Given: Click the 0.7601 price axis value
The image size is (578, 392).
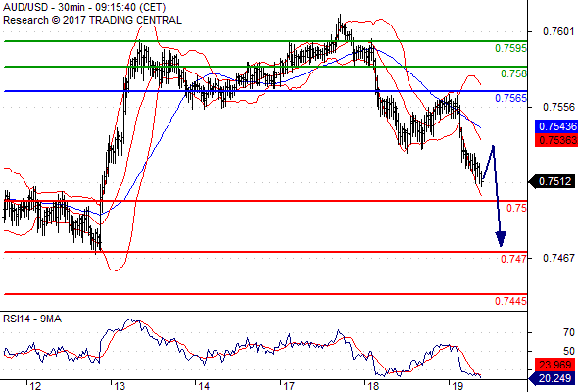Looking at the screenshot, I should pyautogui.click(x=558, y=31).
